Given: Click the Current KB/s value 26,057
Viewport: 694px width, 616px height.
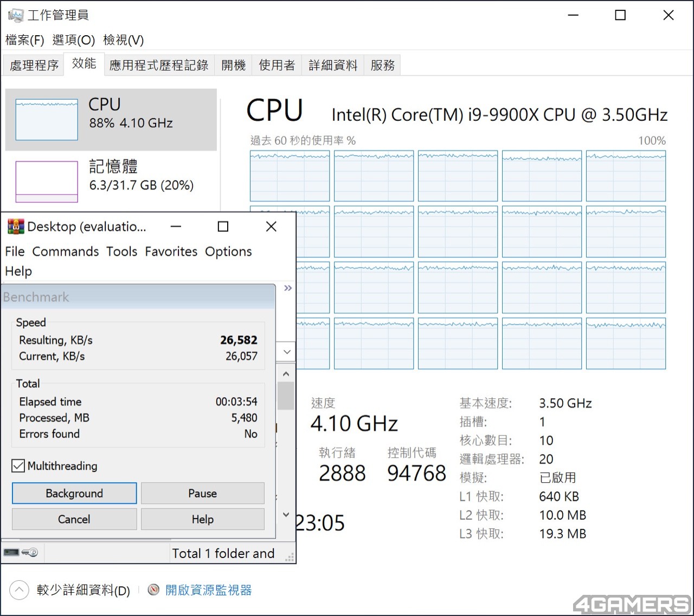Looking at the screenshot, I should [x=241, y=356].
